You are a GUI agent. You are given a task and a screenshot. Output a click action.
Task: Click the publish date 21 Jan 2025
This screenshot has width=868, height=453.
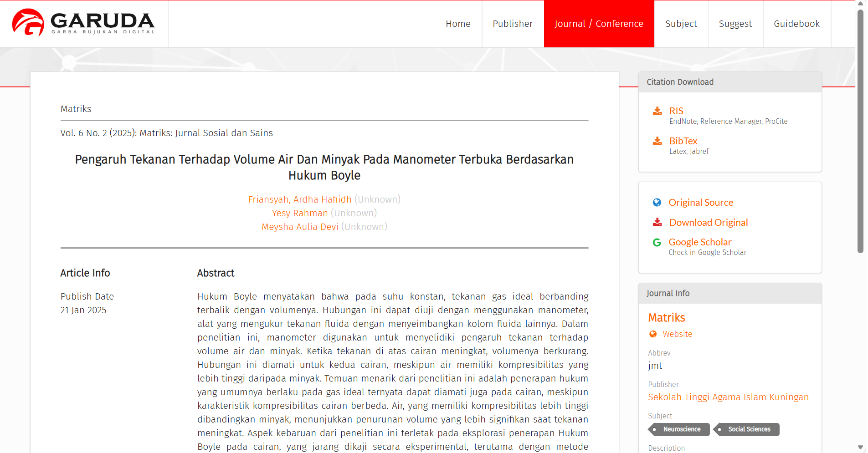tap(83, 310)
